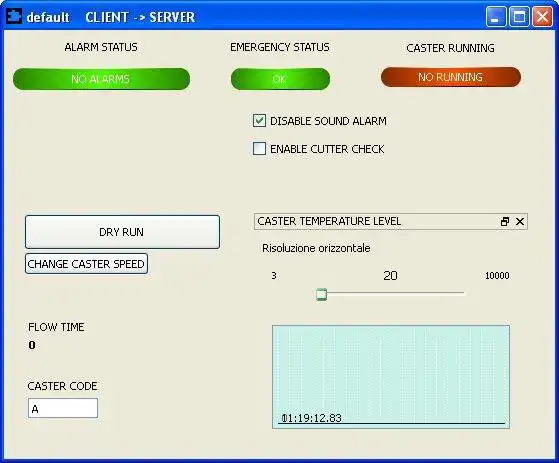
Task: Close the Caster Temperature Level panel
Action: (x=520, y=222)
